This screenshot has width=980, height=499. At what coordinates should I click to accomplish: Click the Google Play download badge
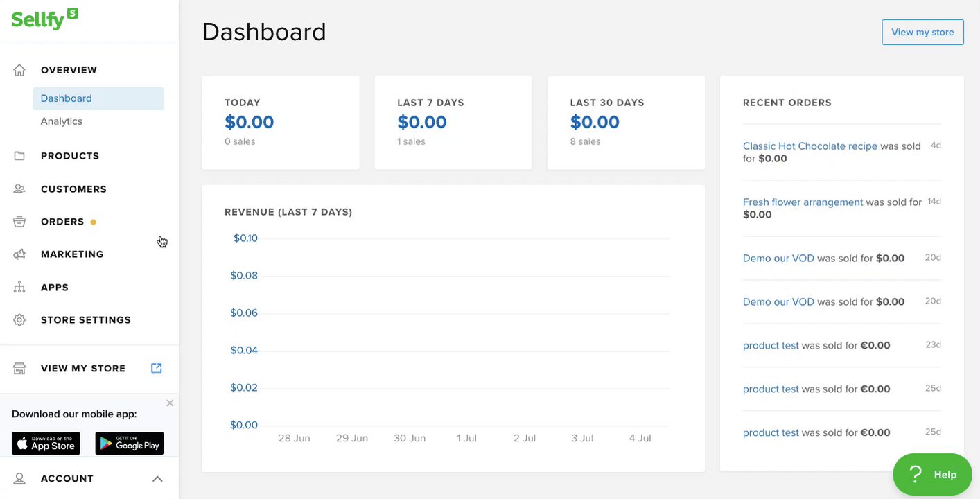pos(130,444)
